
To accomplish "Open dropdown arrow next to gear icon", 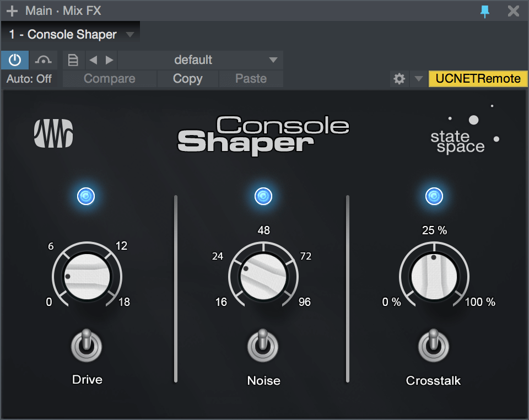I will (418, 79).
